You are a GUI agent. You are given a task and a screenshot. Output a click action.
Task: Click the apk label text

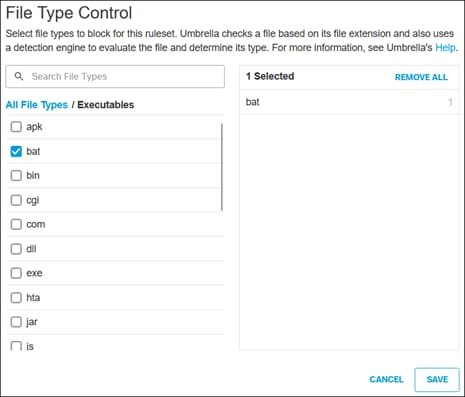point(34,127)
